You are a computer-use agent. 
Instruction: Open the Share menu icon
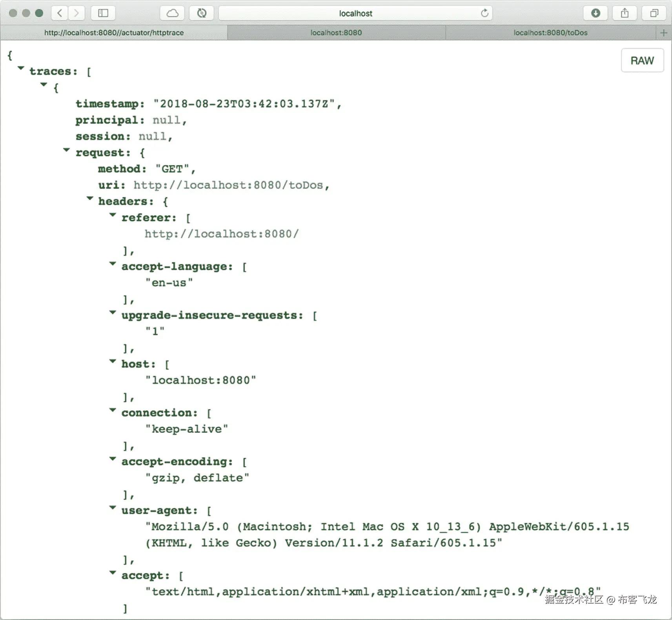pos(624,13)
